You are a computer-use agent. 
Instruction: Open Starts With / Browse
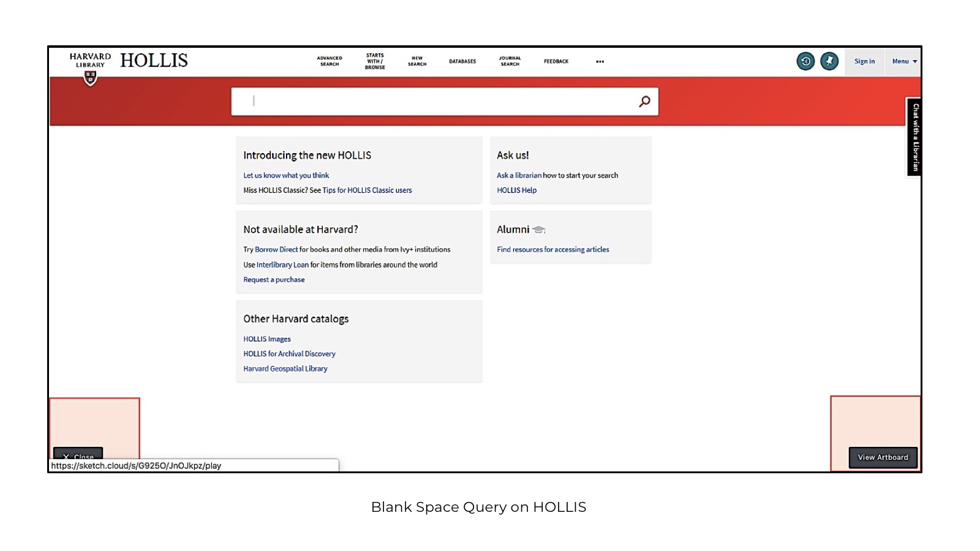point(375,61)
